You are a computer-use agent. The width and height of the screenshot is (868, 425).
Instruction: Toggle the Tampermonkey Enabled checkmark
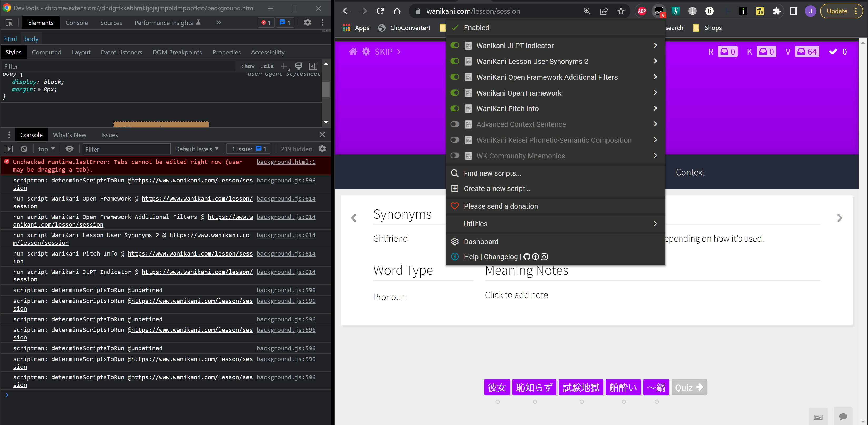click(455, 28)
